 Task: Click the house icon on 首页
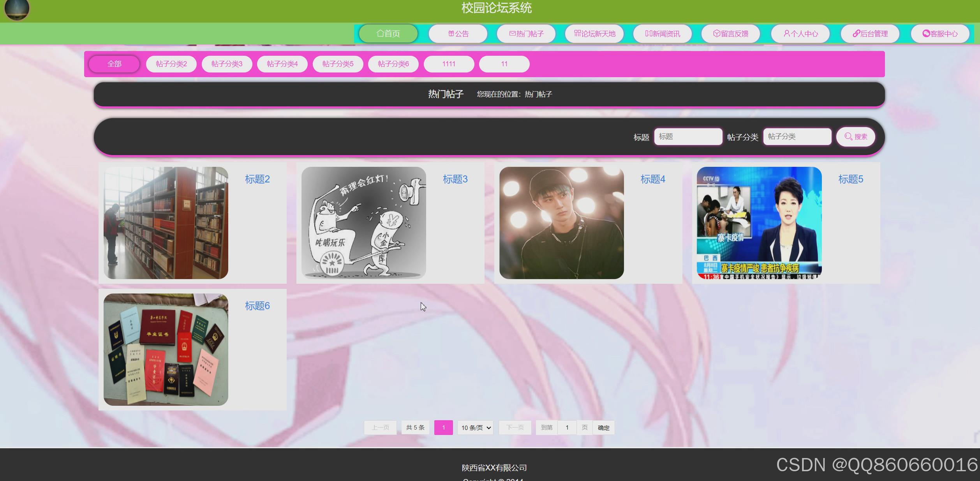click(x=380, y=33)
